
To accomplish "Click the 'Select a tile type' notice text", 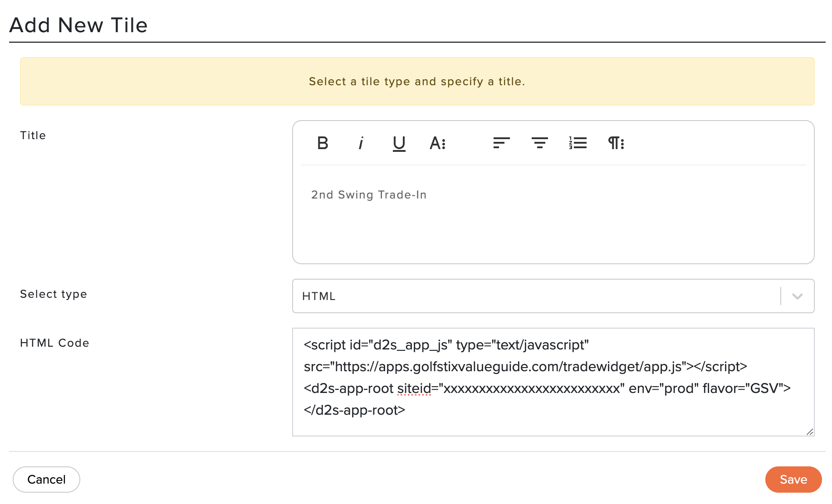I will (417, 82).
